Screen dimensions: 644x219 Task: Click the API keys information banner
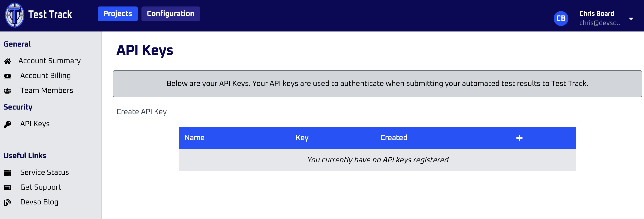pyautogui.click(x=377, y=84)
